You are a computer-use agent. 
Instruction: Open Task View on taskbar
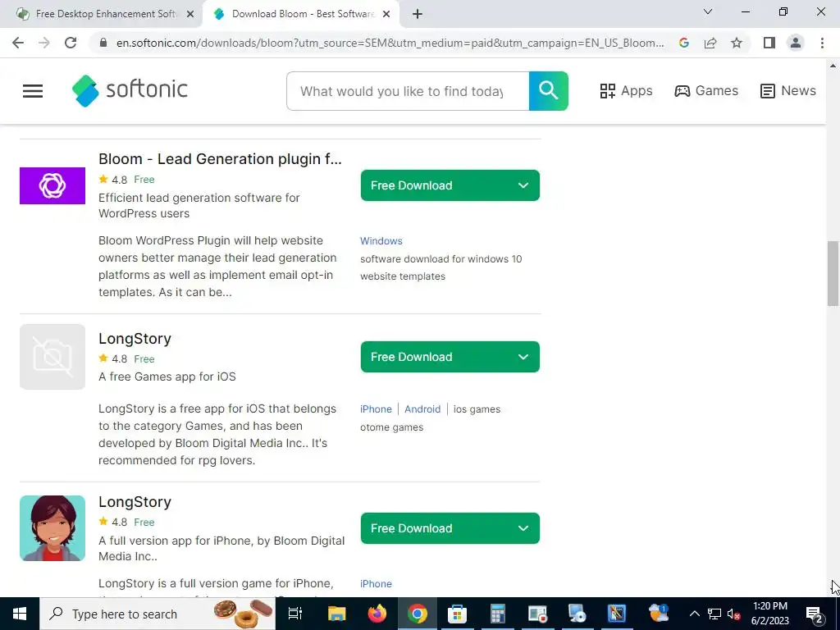(x=295, y=614)
